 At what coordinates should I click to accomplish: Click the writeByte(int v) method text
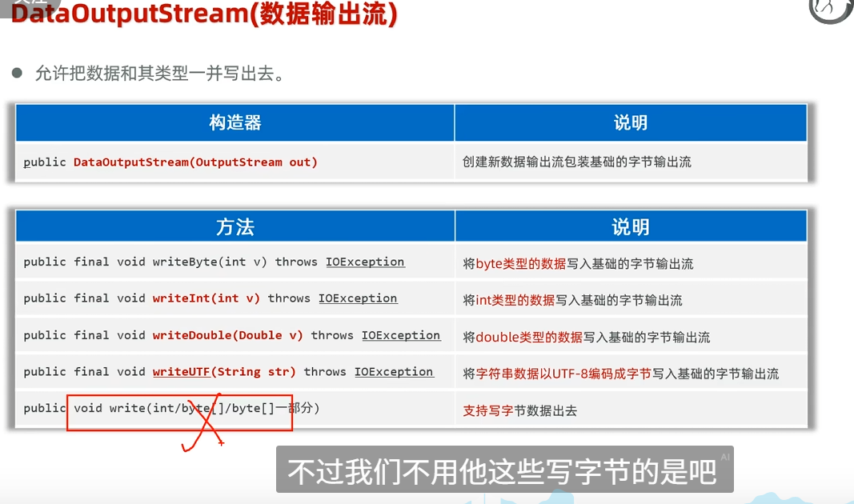point(210,262)
